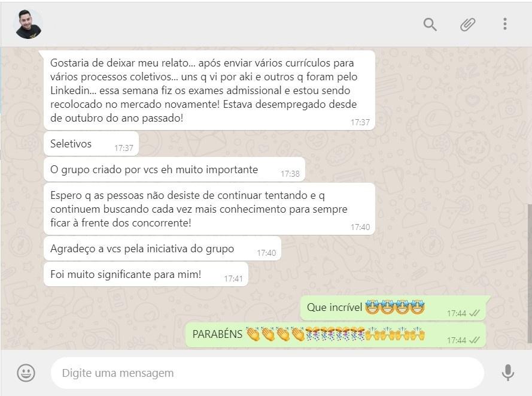The image size is (532, 396).
Task: Click the 'Espero q as pessoas' message bubble
Action: 209,209
